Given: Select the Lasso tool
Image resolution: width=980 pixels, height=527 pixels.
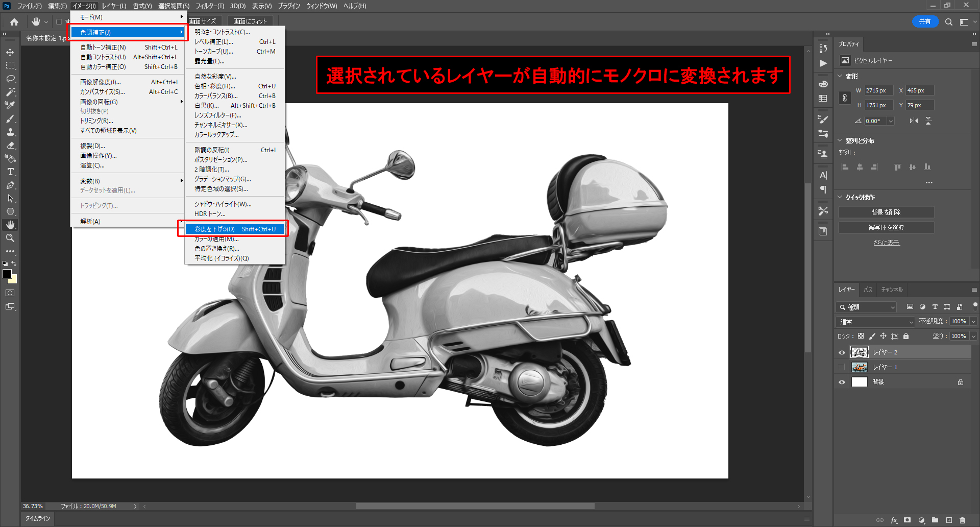Looking at the screenshot, I should pos(10,79).
